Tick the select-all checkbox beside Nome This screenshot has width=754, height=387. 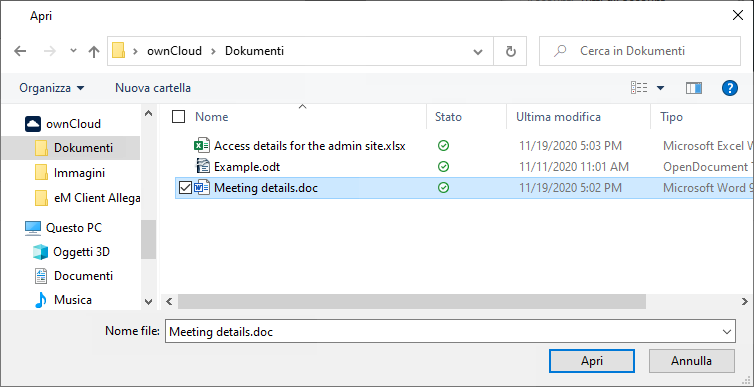pyautogui.click(x=178, y=116)
